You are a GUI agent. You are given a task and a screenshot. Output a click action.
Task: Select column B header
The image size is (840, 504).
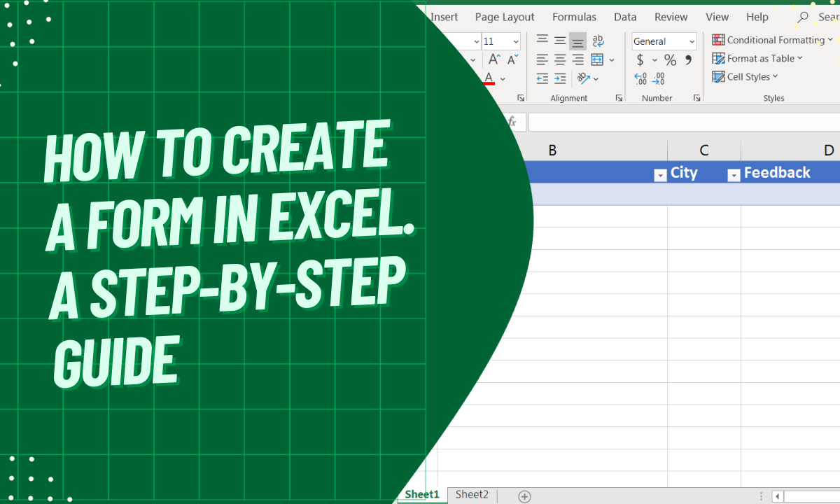pyautogui.click(x=552, y=150)
